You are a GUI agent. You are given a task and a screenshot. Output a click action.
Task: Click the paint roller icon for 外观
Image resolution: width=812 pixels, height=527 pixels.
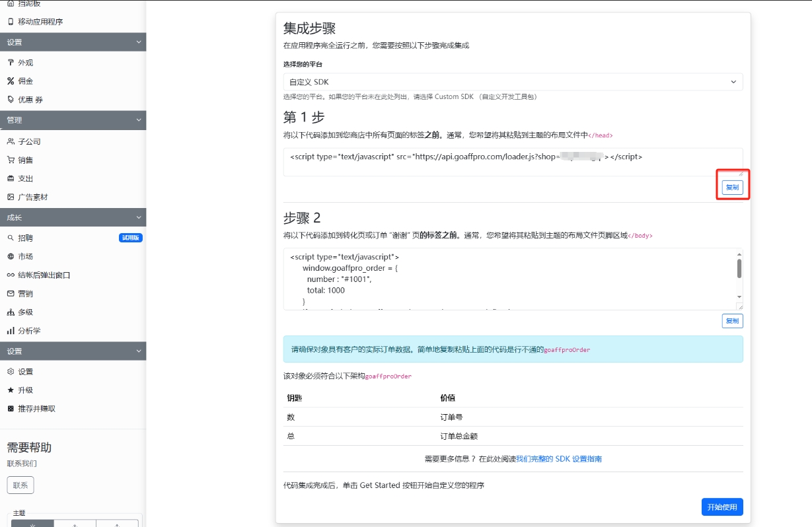pyautogui.click(x=11, y=63)
